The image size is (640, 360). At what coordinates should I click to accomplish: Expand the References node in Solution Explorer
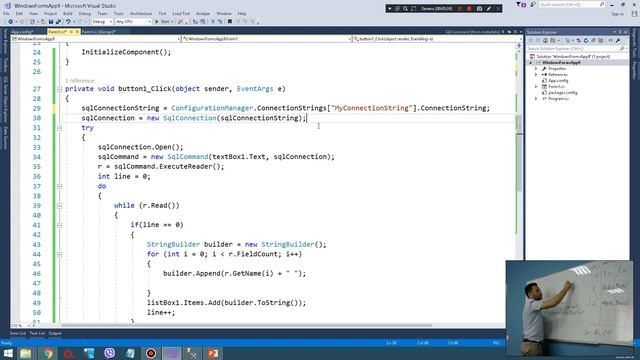tap(536, 75)
